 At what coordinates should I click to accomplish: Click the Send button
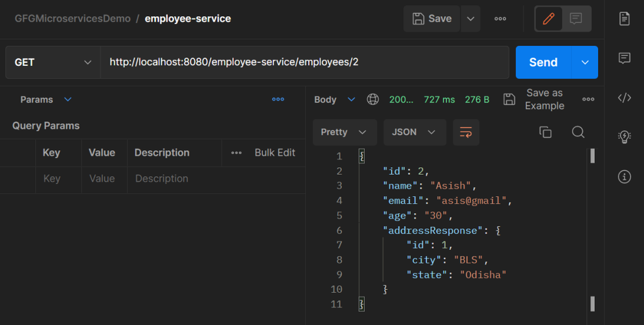543,62
